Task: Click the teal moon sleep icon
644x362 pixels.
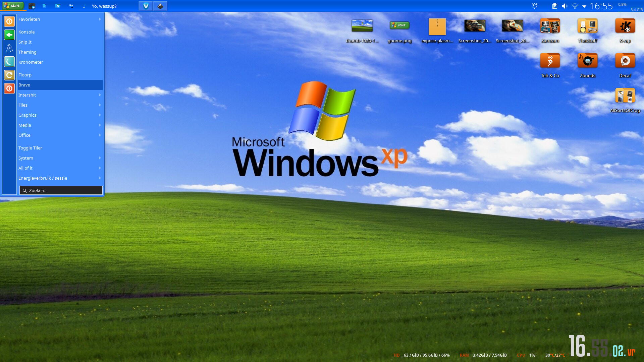Action: [9, 62]
